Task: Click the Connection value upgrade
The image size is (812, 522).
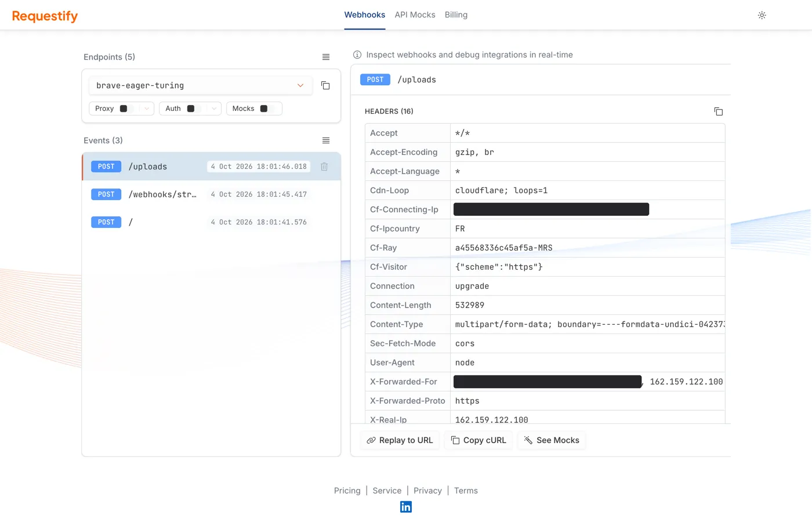Action: (472, 286)
